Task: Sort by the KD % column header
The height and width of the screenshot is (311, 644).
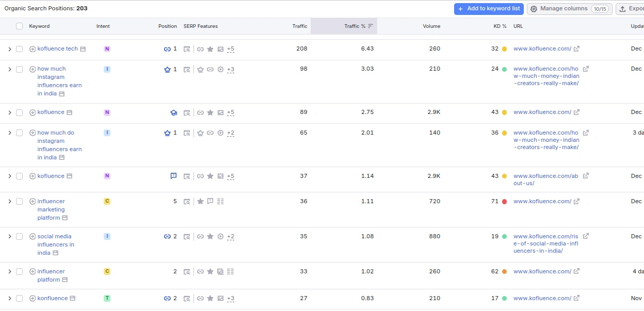Action: (x=500, y=26)
